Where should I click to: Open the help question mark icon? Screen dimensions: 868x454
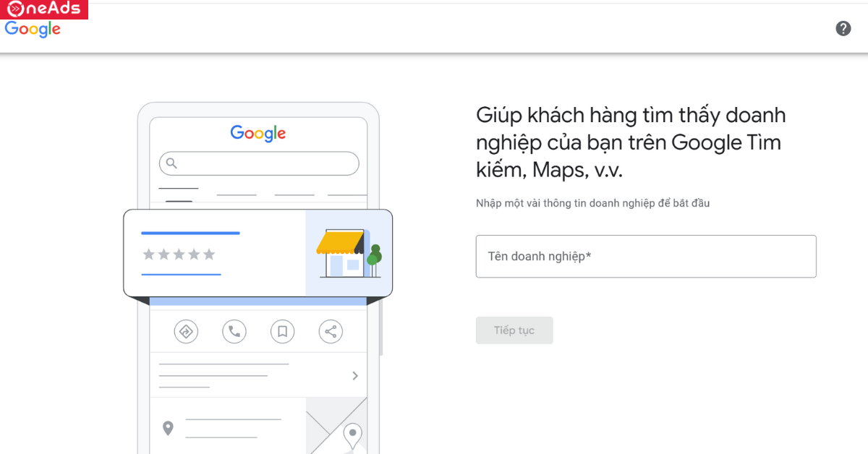click(x=843, y=29)
